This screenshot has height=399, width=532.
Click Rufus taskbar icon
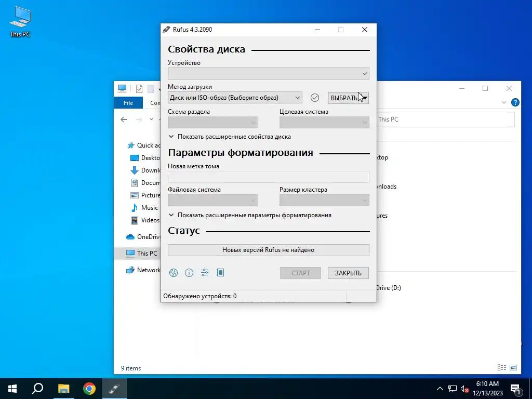(114, 389)
